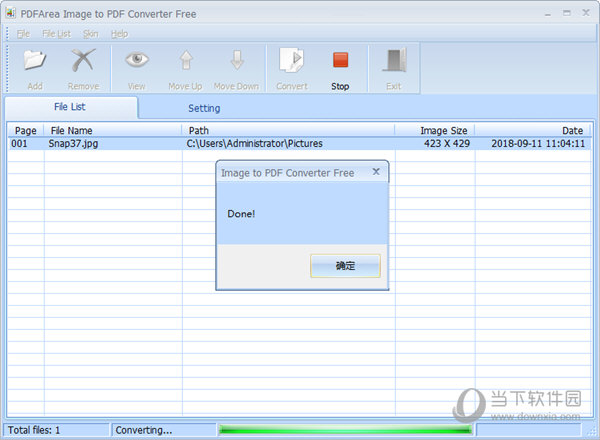Switch to the File List tab

pyautogui.click(x=70, y=107)
